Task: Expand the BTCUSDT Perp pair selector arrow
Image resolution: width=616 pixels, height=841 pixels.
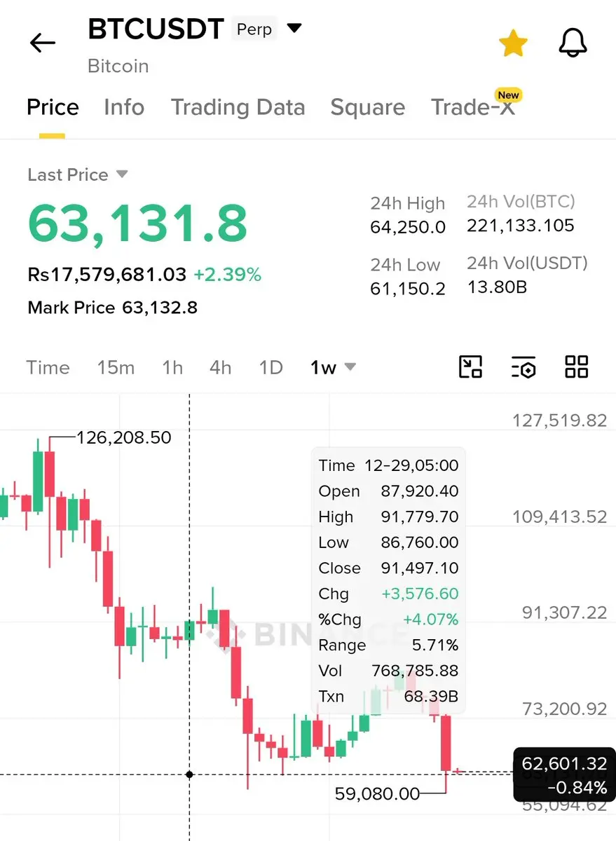Action: click(x=294, y=29)
